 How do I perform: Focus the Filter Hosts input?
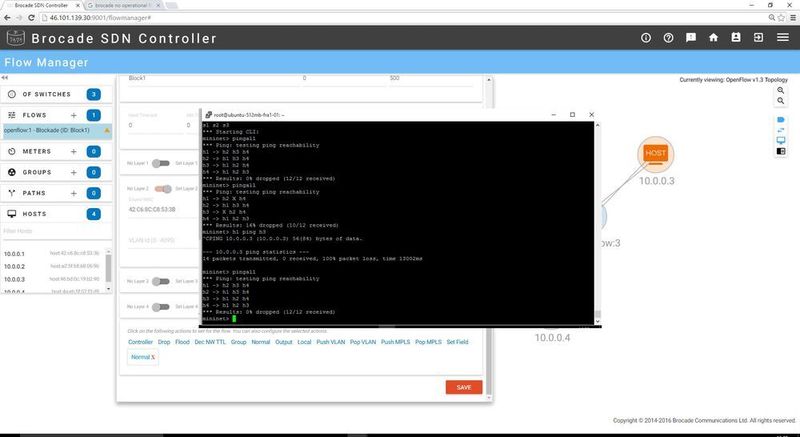(56, 232)
